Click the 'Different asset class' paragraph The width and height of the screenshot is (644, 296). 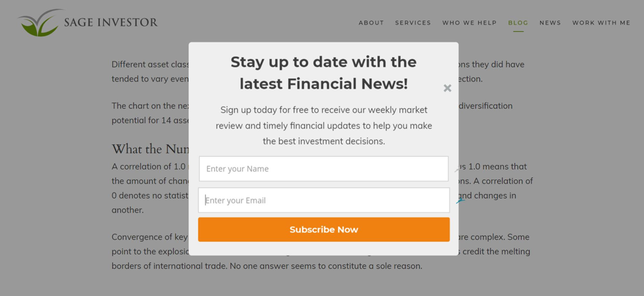[x=150, y=72]
